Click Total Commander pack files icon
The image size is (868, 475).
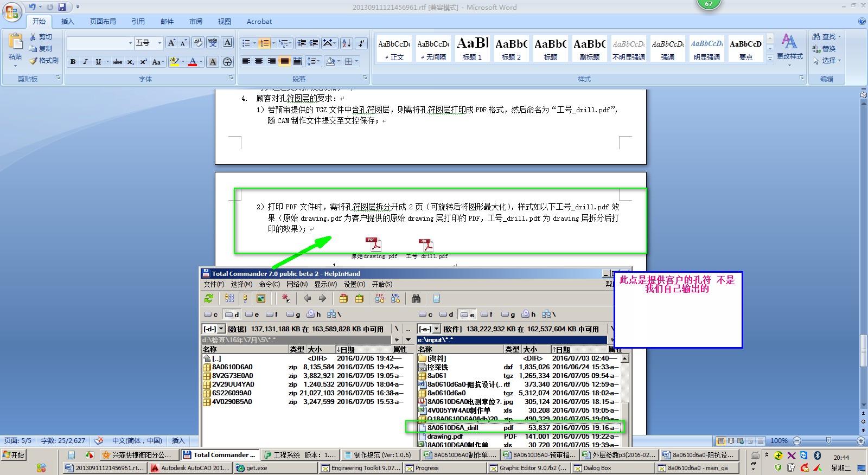(x=343, y=298)
